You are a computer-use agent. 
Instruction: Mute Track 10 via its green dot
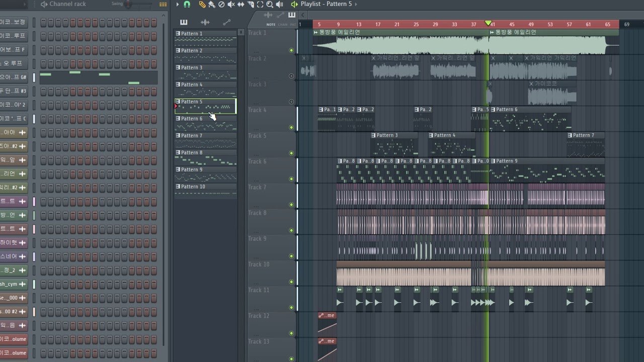click(x=291, y=282)
